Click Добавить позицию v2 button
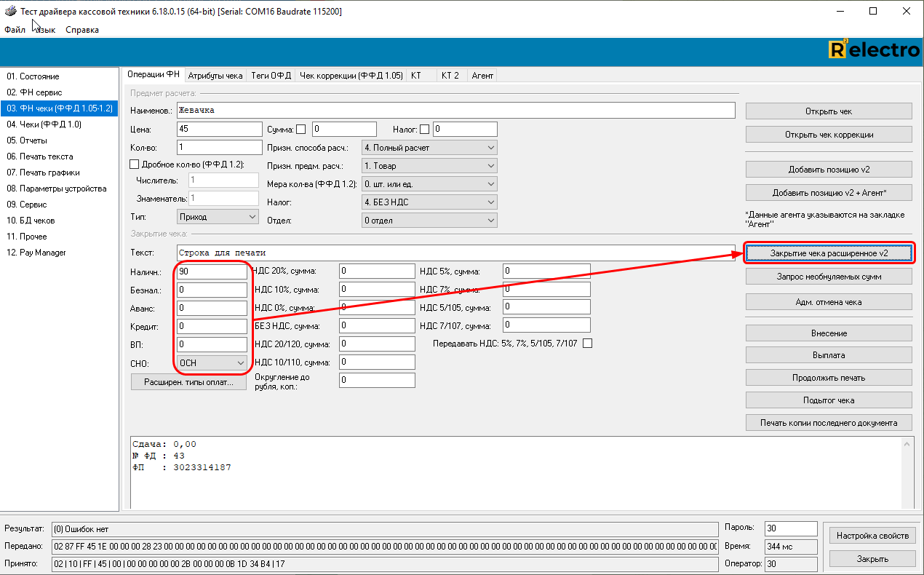Screen dimensions: 924x575 [829, 170]
